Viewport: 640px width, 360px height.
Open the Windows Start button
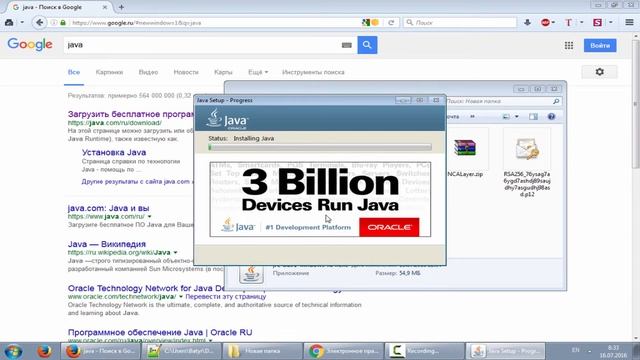(13, 351)
